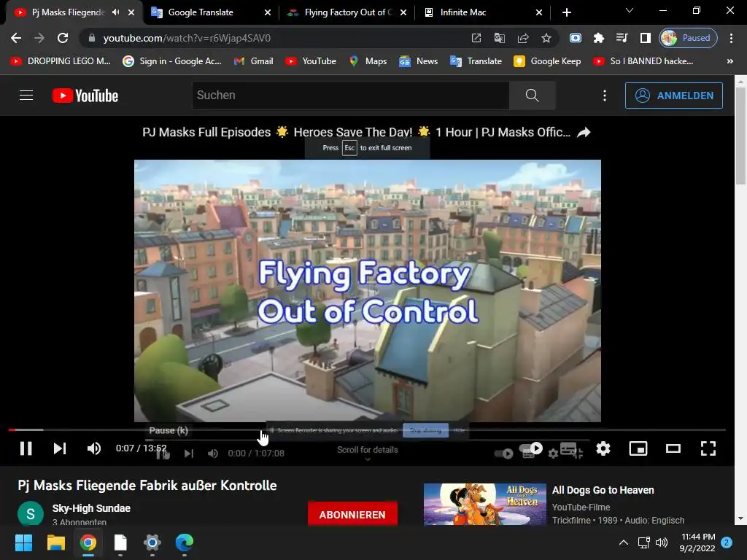Share the video using the arrow icon
The width and height of the screenshot is (747, 560).
coord(584,133)
